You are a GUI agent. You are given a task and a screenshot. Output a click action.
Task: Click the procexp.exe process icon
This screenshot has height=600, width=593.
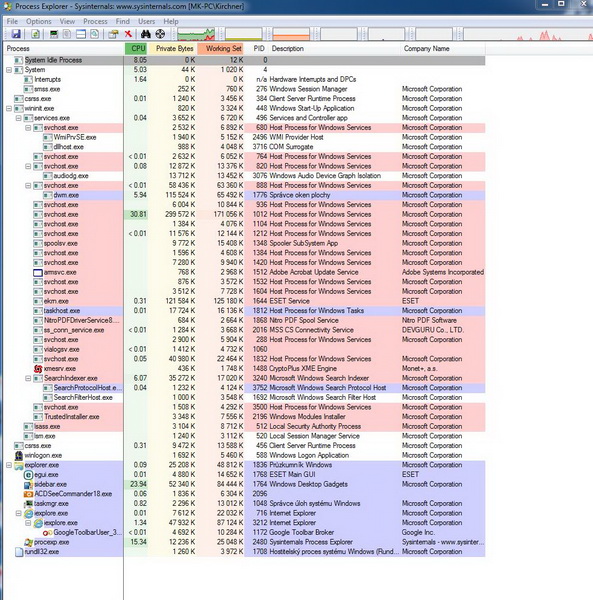tap(28, 542)
